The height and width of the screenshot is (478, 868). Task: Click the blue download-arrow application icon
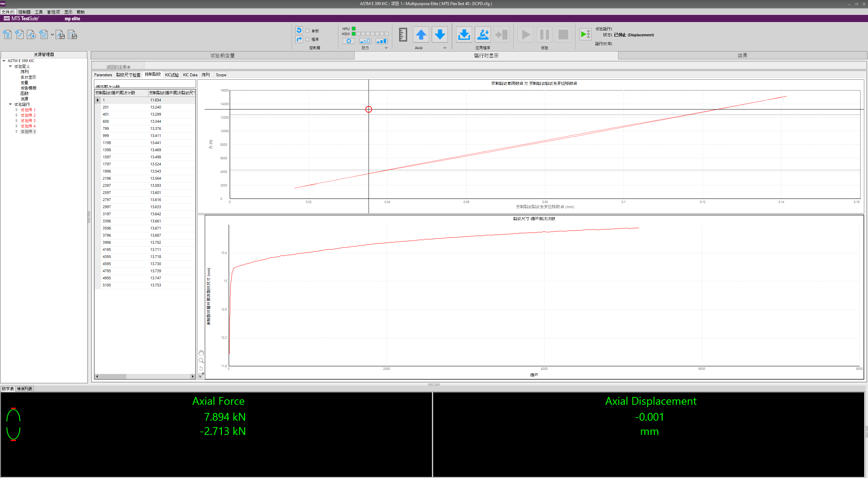(x=464, y=35)
